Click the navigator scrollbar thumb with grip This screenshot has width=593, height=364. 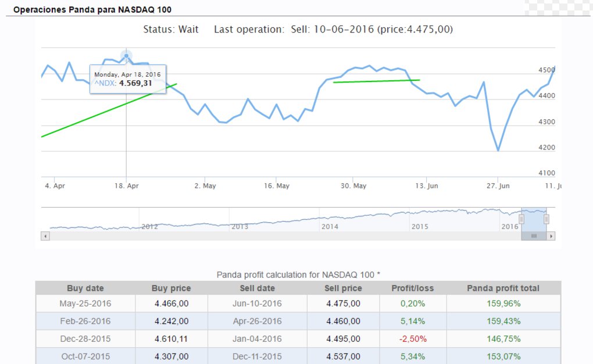click(x=534, y=237)
